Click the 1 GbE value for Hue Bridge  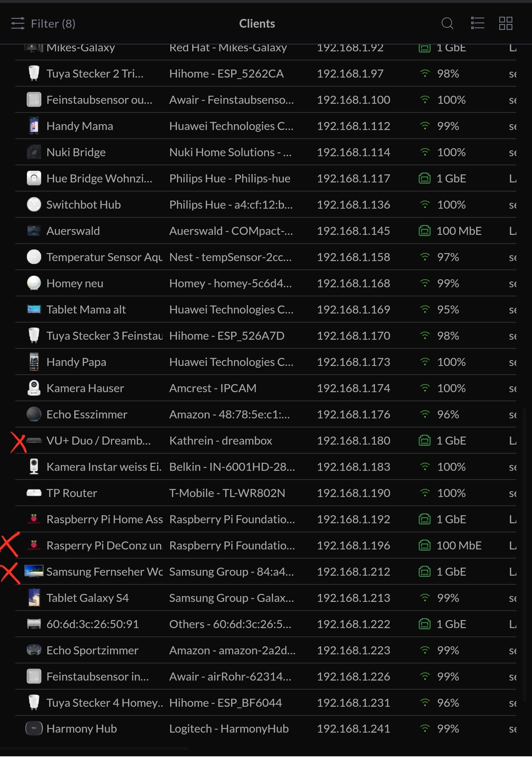pos(451,178)
